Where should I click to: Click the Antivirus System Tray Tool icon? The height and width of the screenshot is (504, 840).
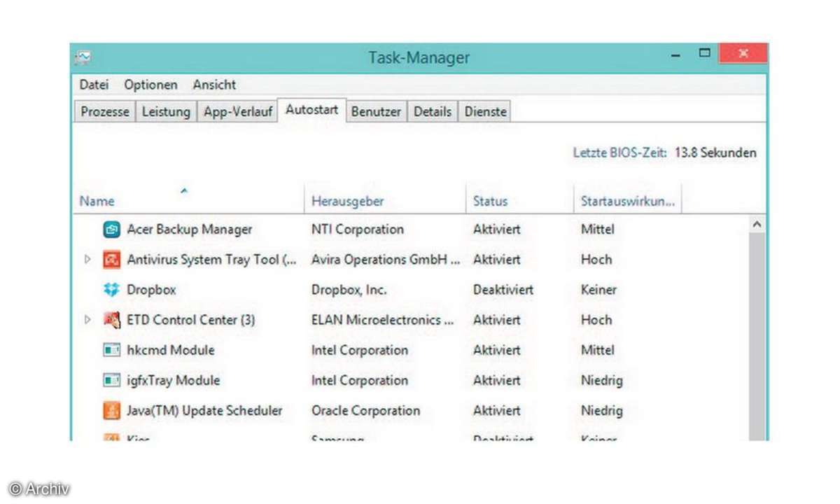click(x=111, y=259)
